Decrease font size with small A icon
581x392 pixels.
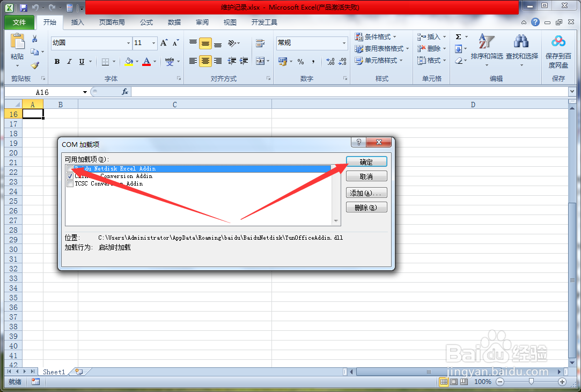tap(175, 43)
